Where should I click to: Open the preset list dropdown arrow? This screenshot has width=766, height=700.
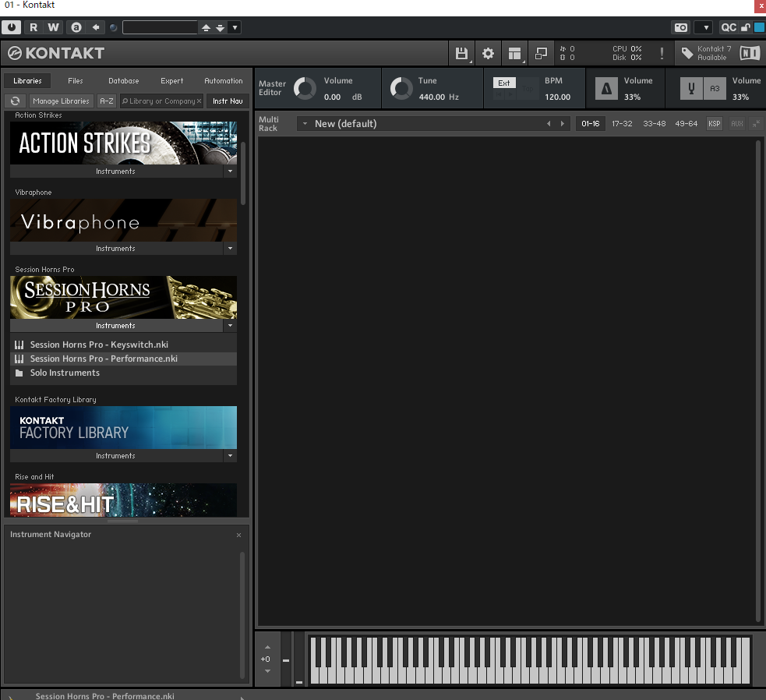click(234, 27)
